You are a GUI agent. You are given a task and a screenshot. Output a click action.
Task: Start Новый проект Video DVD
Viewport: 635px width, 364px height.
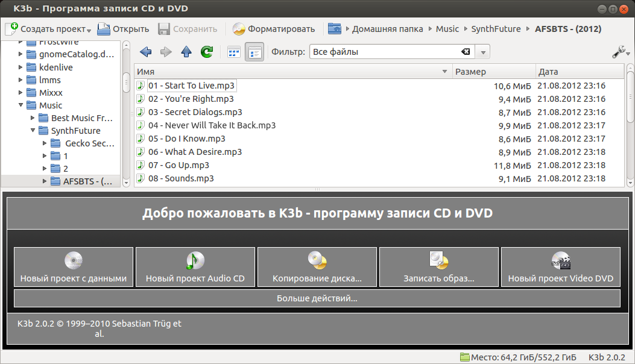[561, 267]
